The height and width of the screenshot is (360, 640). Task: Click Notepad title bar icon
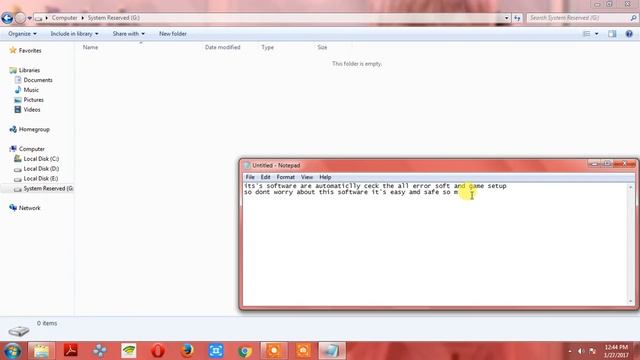click(x=247, y=165)
